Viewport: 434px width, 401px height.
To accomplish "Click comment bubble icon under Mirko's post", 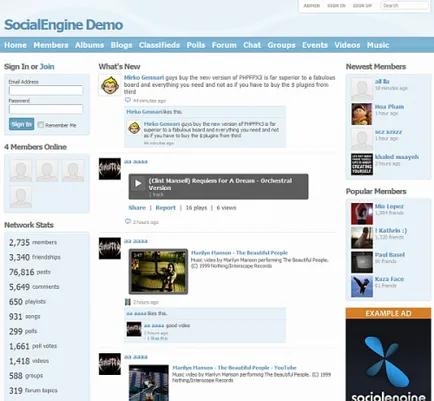I will point(128,100).
